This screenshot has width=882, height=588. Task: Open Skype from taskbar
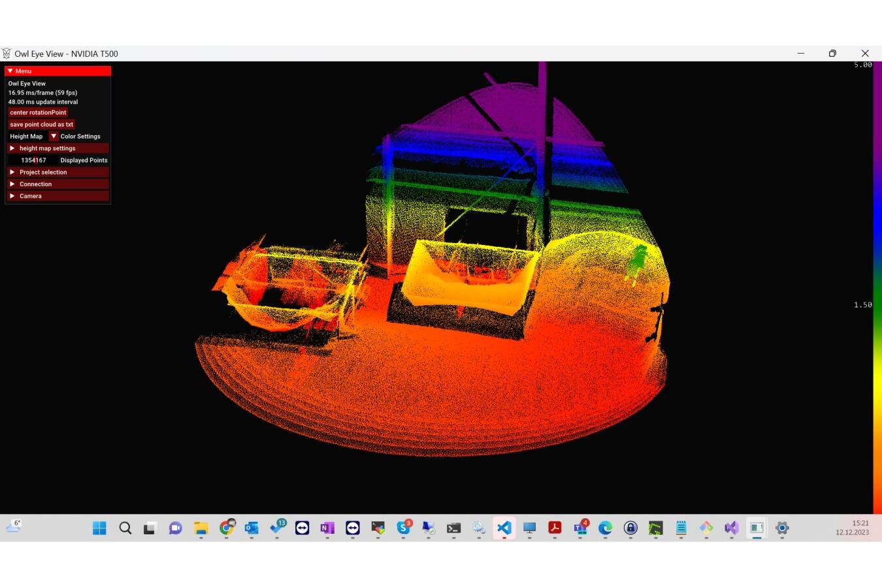(x=403, y=528)
